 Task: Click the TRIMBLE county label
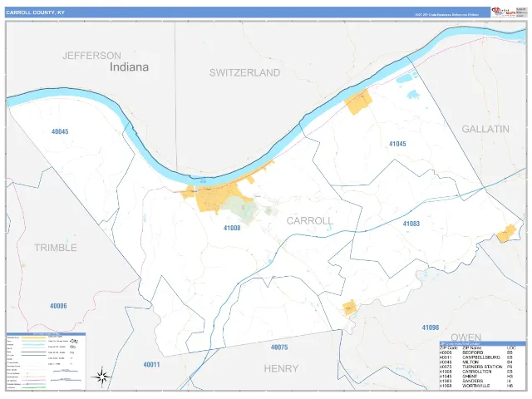click(x=56, y=248)
